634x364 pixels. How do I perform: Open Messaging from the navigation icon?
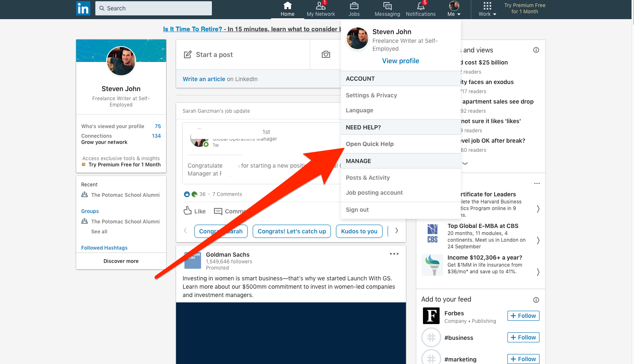387,6
